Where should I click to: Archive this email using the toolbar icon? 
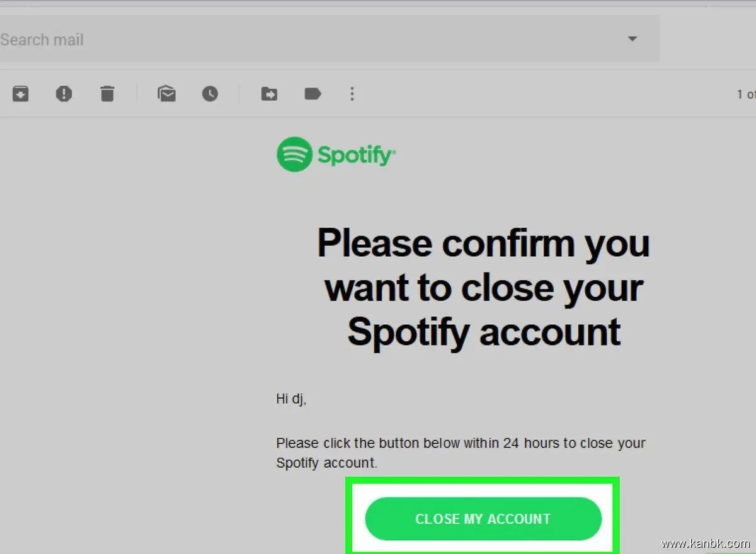(x=21, y=94)
